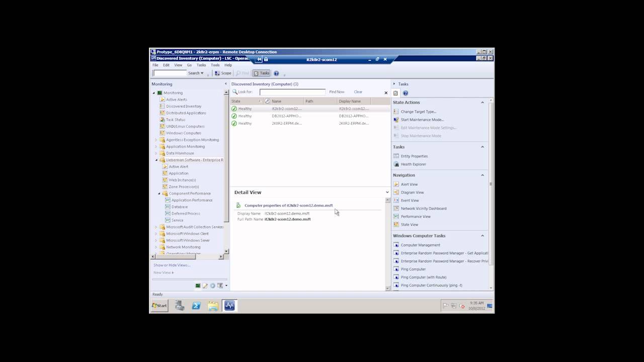Open Lieberman Active Alert view icon

(x=165, y=166)
